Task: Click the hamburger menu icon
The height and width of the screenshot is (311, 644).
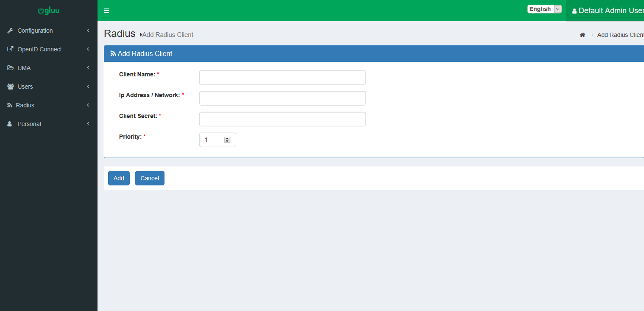Action: (106, 11)
